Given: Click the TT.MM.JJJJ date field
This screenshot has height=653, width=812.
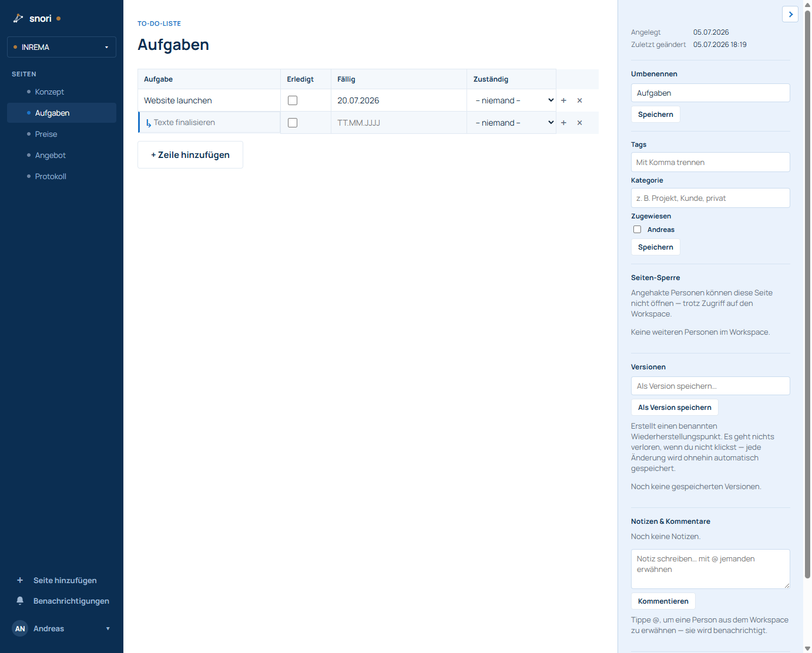Looking at the screenshot, I should (399, 123).
